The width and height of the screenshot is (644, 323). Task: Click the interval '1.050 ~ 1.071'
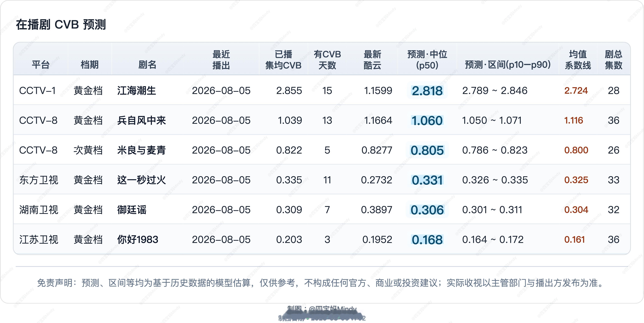coord(492,120)
